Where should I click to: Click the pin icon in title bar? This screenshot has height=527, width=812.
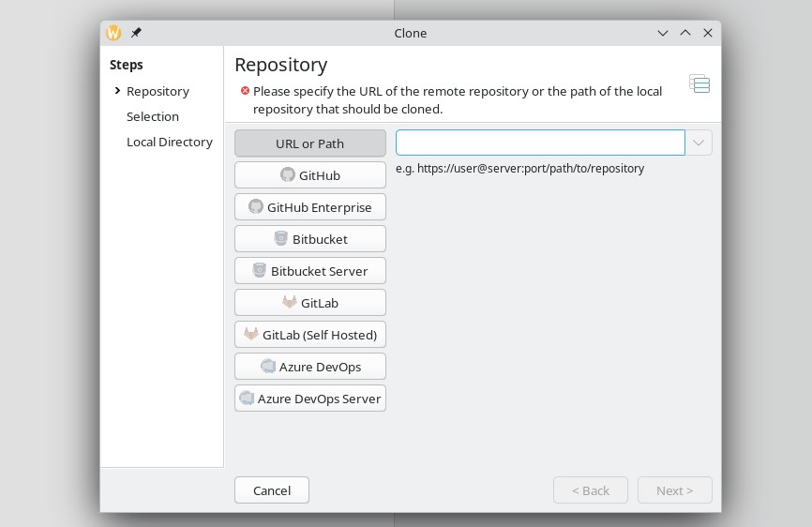pyautogui.click(x=136, y=33)
